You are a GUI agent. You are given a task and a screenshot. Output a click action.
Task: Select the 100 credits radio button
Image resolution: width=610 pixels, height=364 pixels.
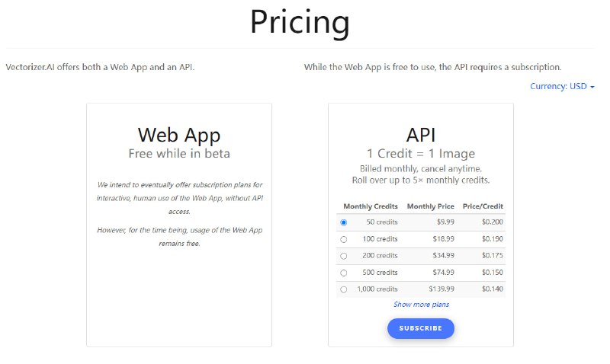[343, 239]
